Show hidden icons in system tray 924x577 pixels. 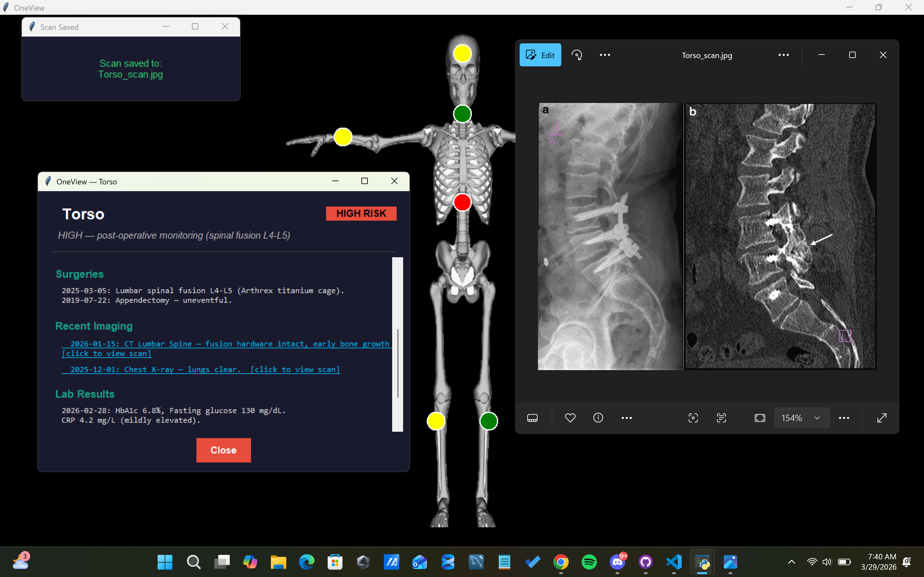click(791, 562)
